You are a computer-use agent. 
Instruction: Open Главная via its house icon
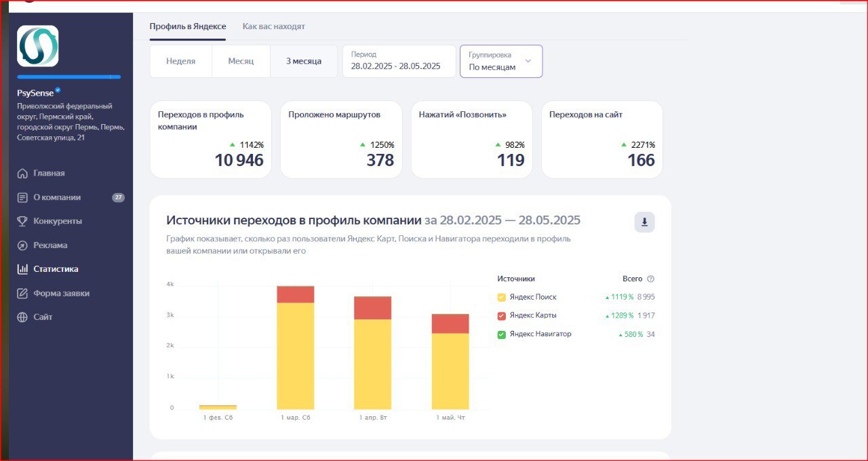tap(22, 173)
